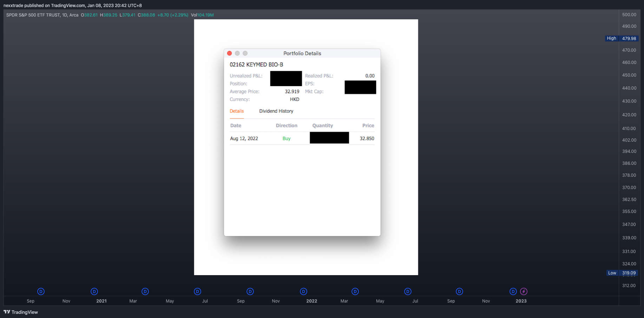Click the nexxtrade published on TradingView.com caption
This screenshot has height=318, width=644.
click(x=73, y=6)
